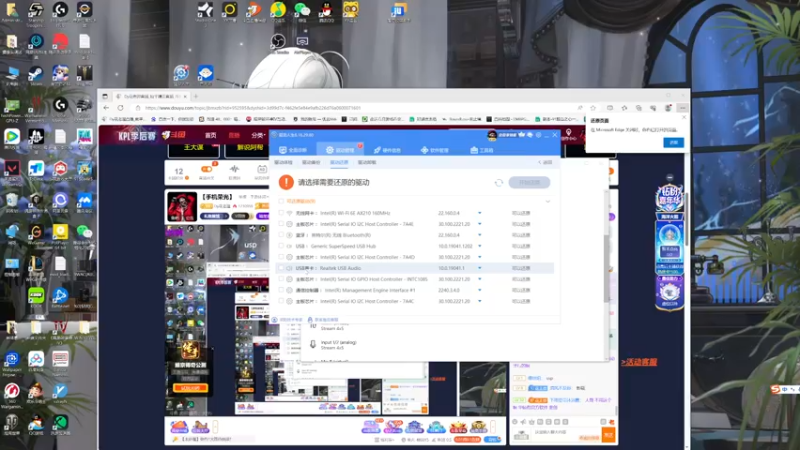Click the Wi-Fi icon on the AX210 driver row
Viewport: 800px width, 450px height.
click(289, 213)
